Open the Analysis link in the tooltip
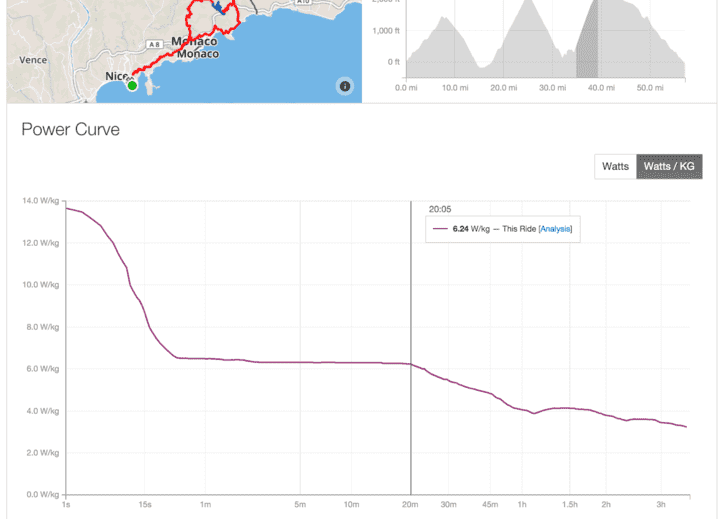Image resolution: width=725 pixels, height=519 pixels. [555, 229]
